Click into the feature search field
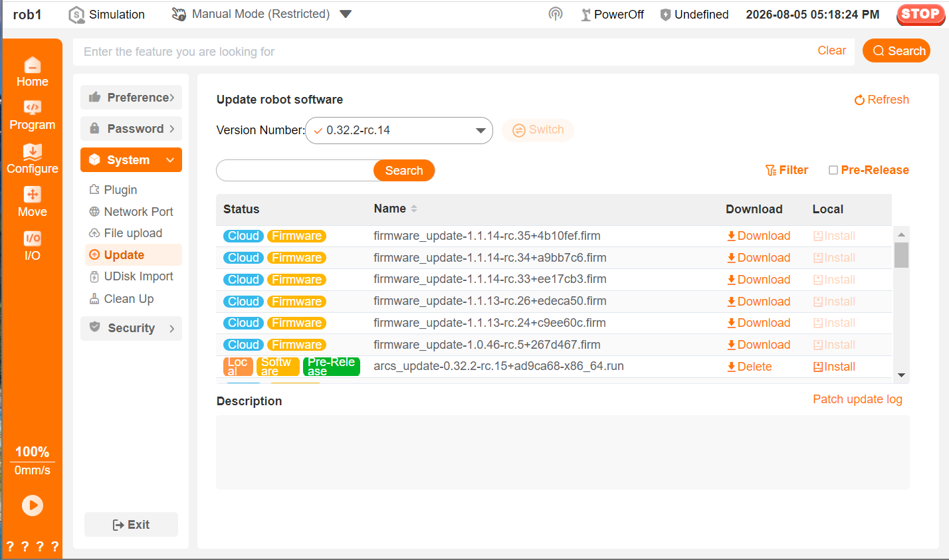The height and width of the screenshot is (560, 949). [x=445, y=52]
